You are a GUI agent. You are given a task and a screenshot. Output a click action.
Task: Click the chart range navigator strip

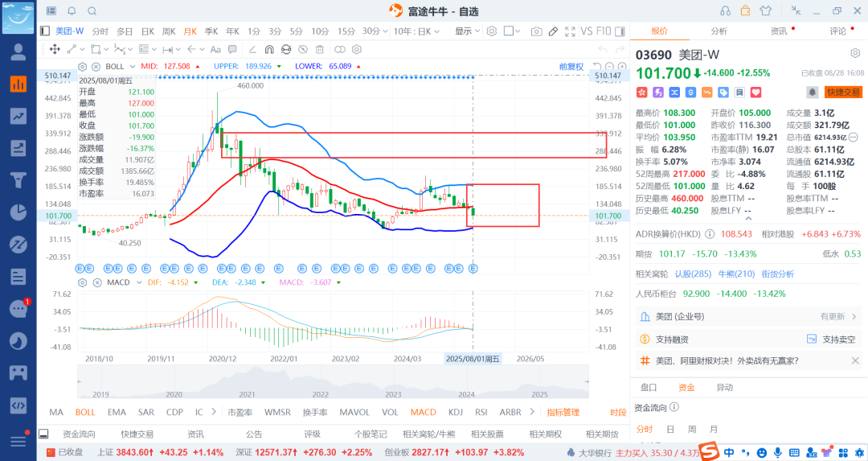point(333,382)
